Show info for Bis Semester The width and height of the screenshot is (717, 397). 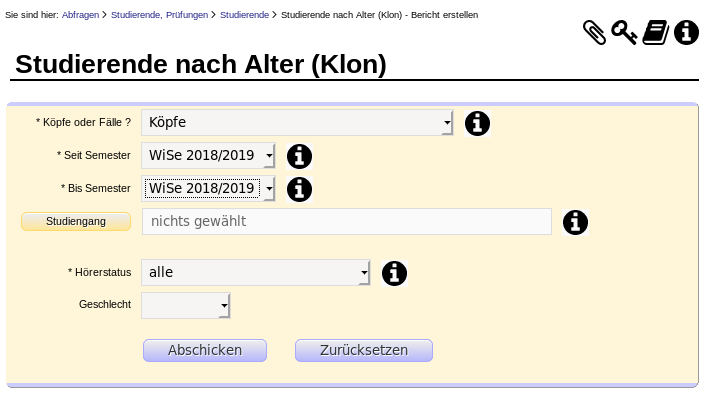point(300,189)
